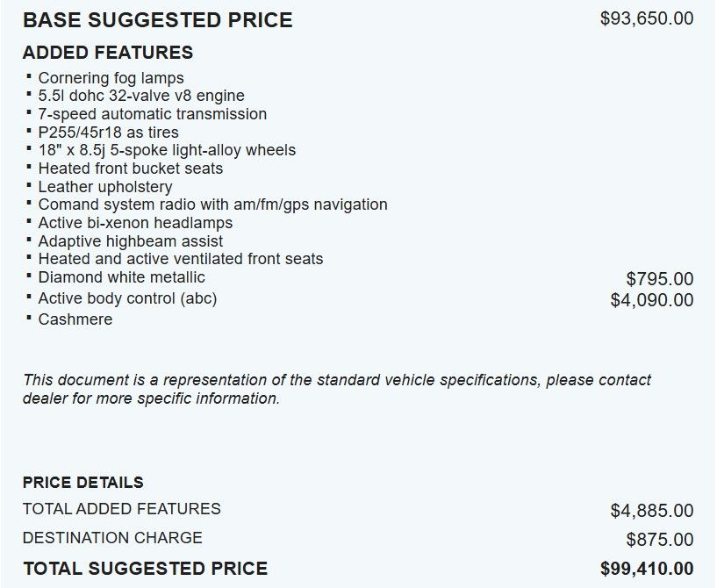Select the Active body control (abc) item

127,298
